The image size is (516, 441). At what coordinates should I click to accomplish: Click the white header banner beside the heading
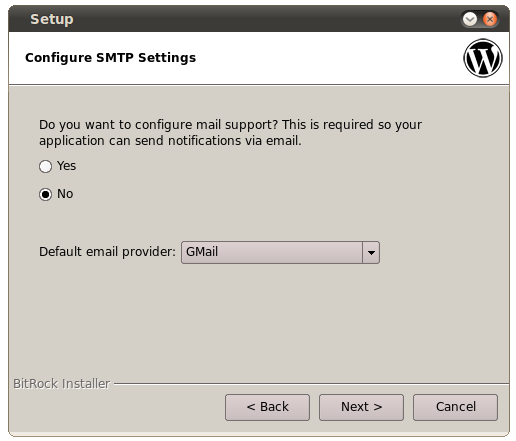point(327,58)
